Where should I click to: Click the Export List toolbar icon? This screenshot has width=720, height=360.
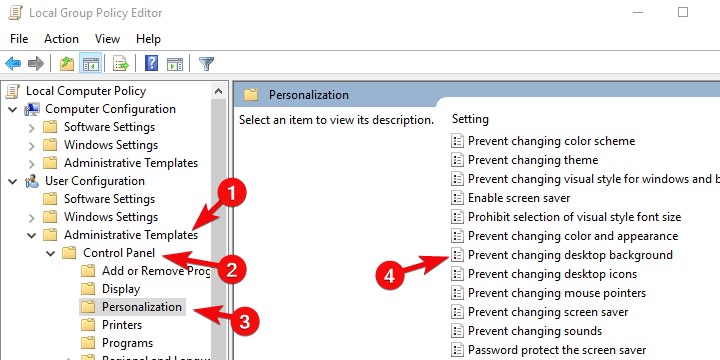[121, 63]
